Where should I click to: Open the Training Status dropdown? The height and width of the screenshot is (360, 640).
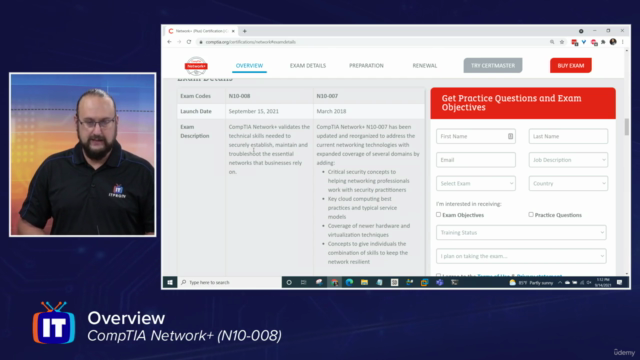pyautogui.click(x=521, y=233)
